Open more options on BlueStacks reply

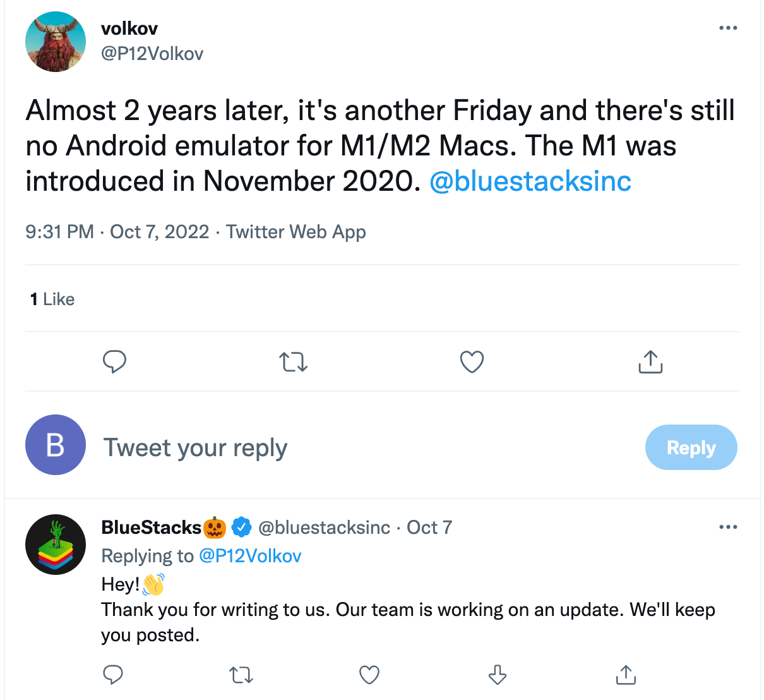[728, 526]
